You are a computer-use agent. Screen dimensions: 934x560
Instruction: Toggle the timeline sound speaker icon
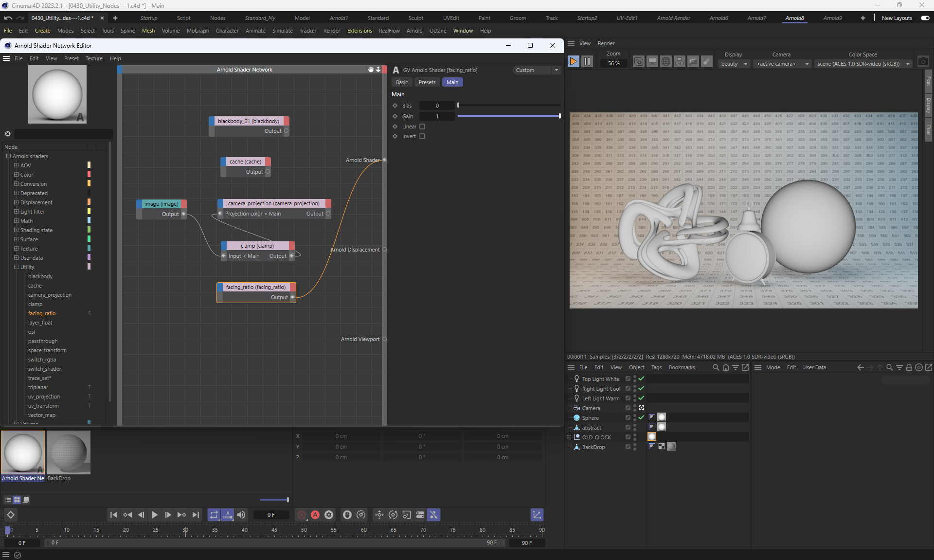(x=241, y=515)
